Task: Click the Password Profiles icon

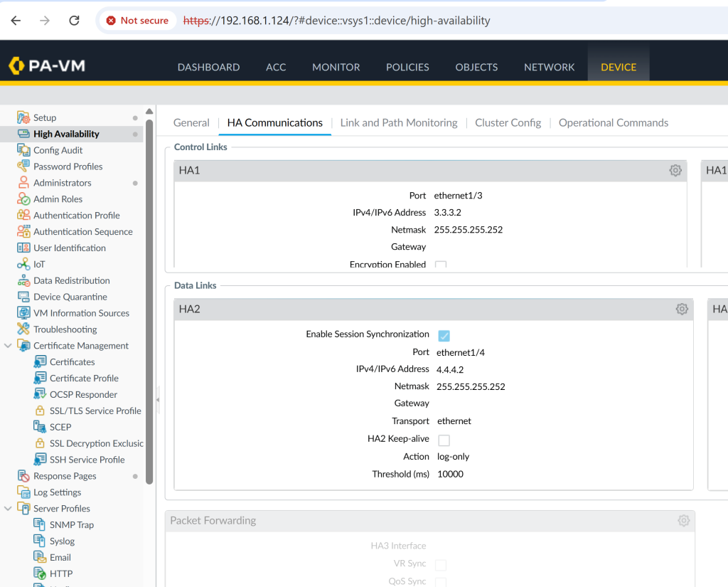Action: (23, 166)
